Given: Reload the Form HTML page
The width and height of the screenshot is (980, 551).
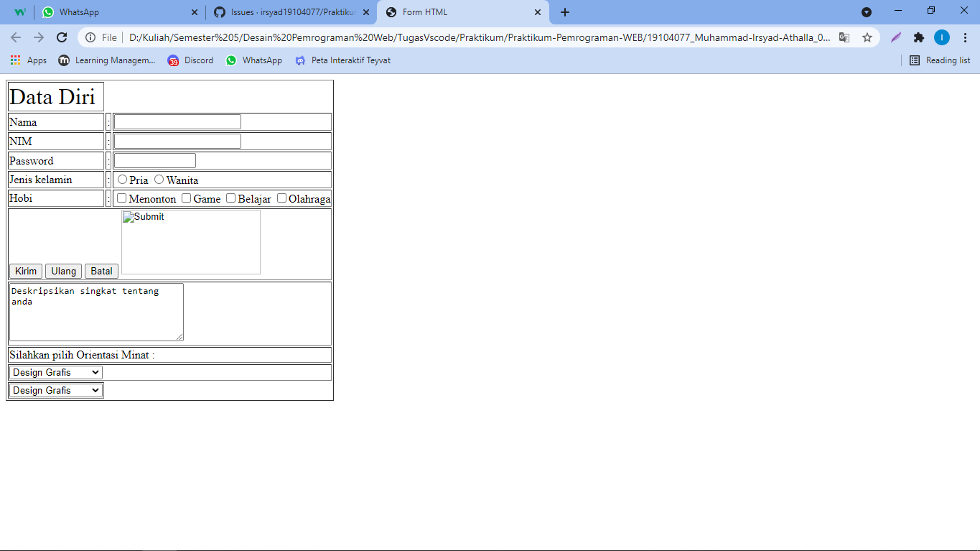Looking at the screenshot, I should (x=62, y=37).
